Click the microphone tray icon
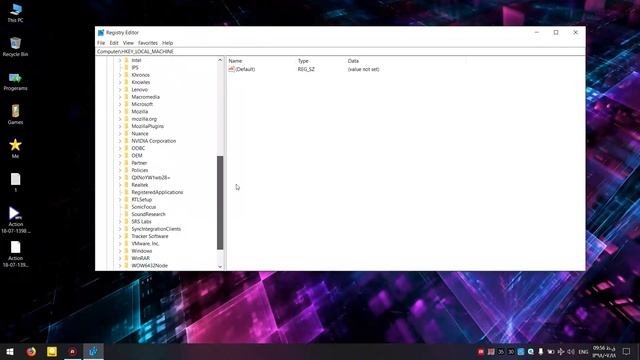Screen dimensions: 640x360 [x=540, y=352]
